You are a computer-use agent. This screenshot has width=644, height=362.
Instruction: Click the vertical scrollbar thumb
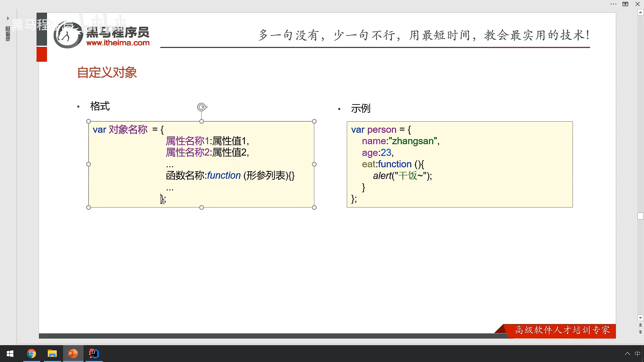click(640, 216)
